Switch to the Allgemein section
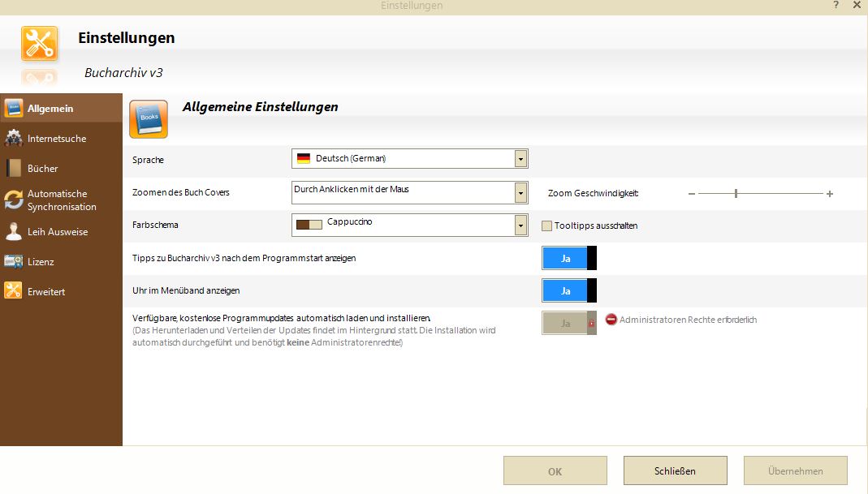 pyautogui.click(x=61, y=109)
